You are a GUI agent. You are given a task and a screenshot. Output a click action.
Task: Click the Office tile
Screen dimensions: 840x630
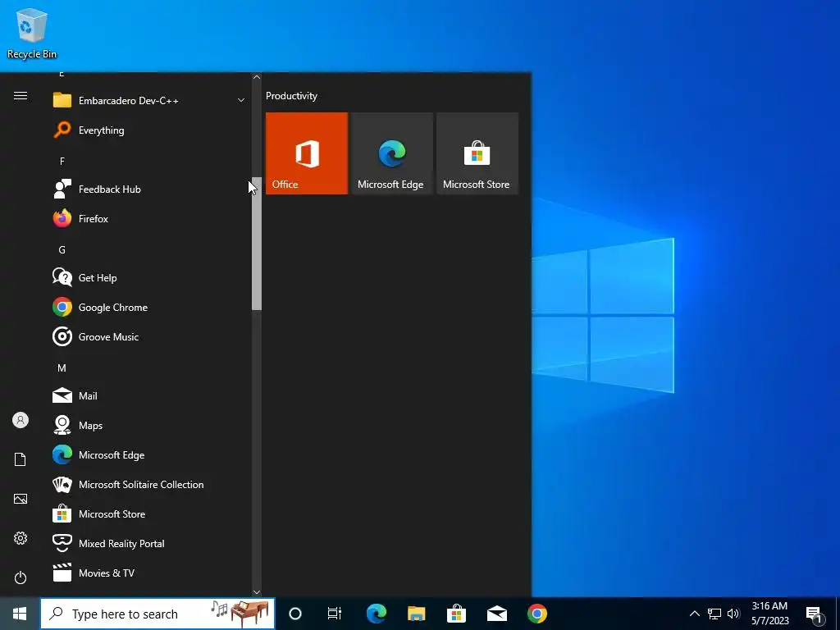307,153
